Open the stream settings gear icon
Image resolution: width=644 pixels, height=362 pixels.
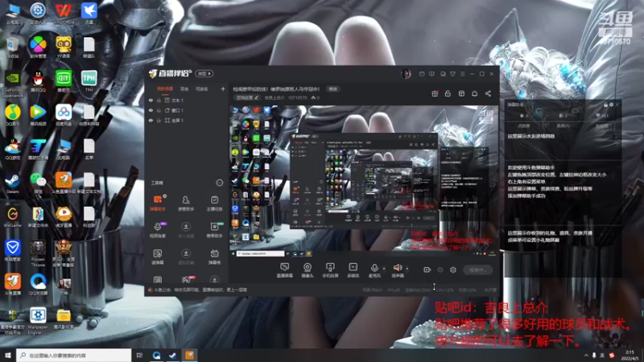point(453,269)
